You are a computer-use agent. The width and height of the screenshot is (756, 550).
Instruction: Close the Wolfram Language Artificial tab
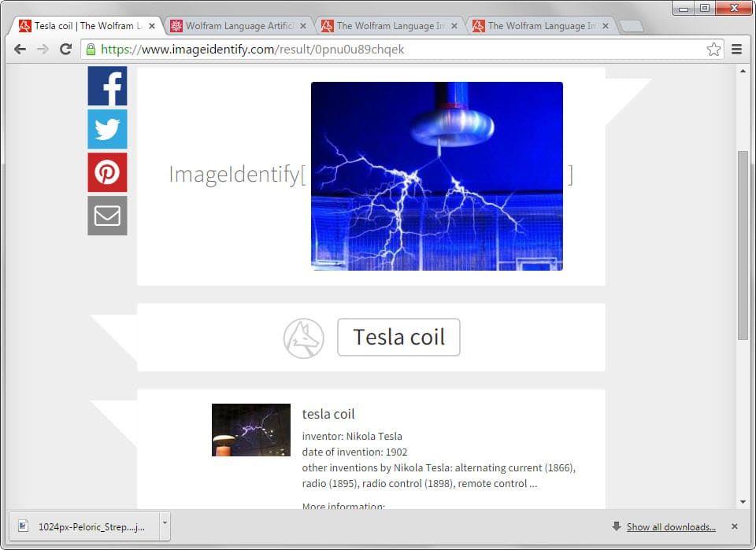pyautogui.click(x=302, y=26)
